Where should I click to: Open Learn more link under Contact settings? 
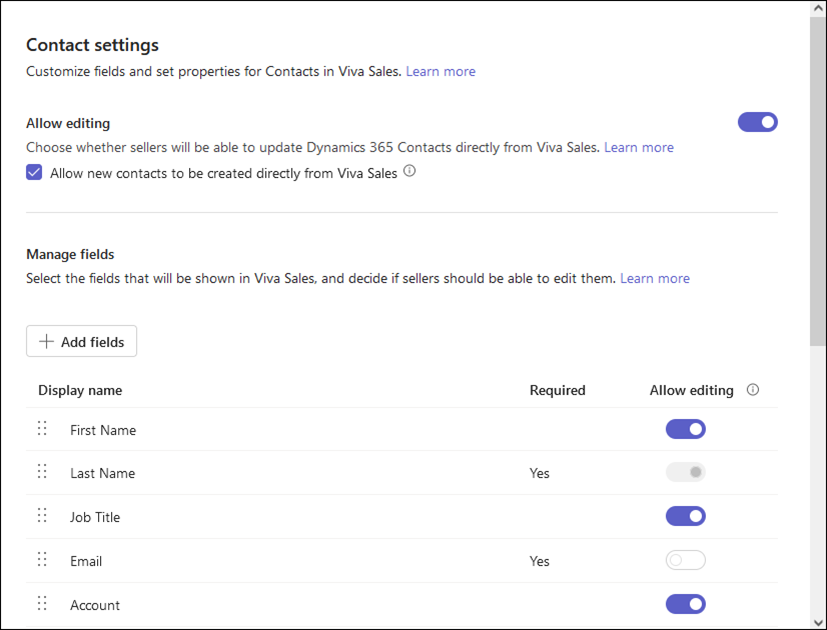click(440, 71)
